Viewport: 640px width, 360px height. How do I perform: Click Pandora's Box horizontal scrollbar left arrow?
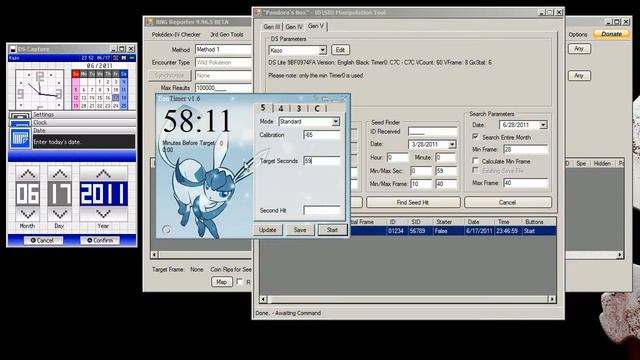pyautogui.click(x=264, y=300)
